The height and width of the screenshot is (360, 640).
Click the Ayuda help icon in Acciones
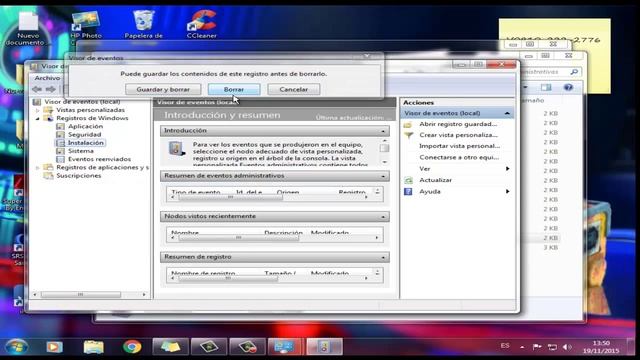pos(408,191)
